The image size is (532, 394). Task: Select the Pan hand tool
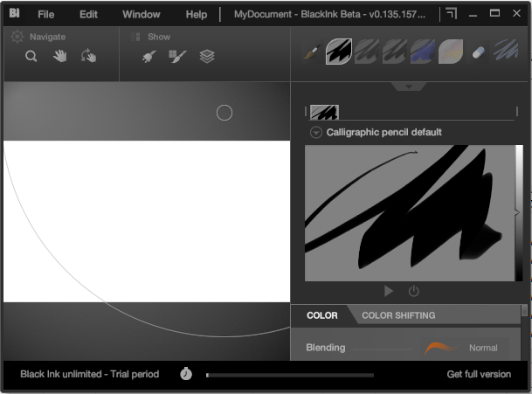tap(60, 56)
